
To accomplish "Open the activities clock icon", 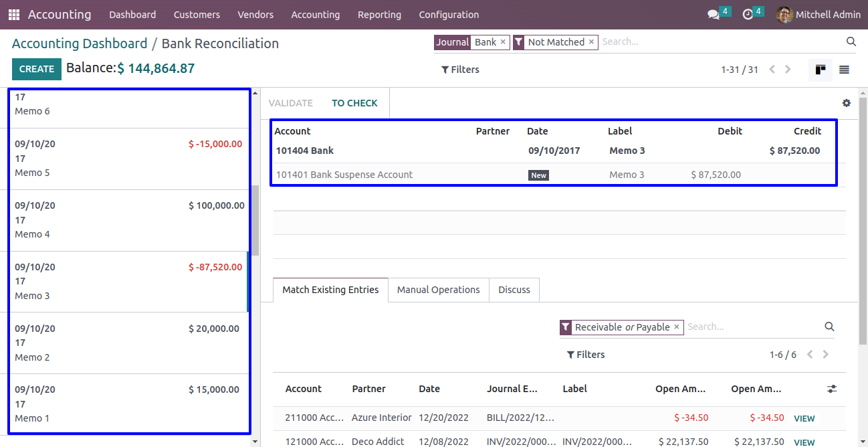I will (x=748, y=15).
